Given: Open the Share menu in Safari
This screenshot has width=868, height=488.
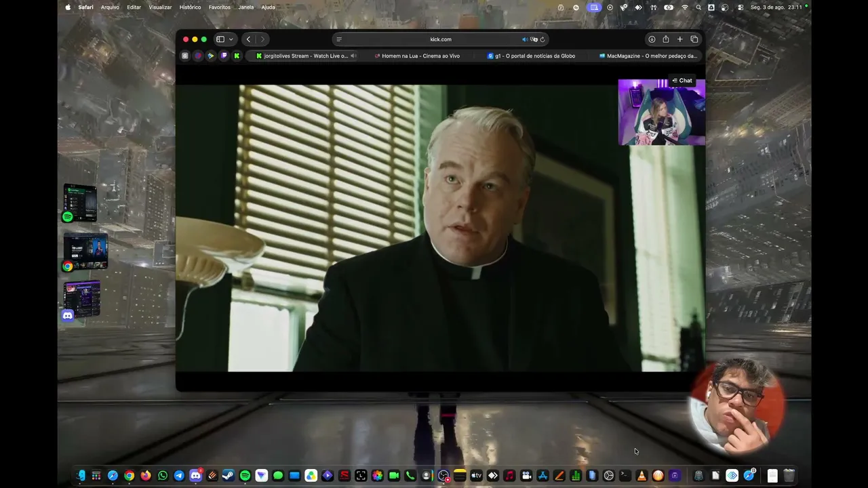Looking at the screenshot, I should click(x=666, y=39).
